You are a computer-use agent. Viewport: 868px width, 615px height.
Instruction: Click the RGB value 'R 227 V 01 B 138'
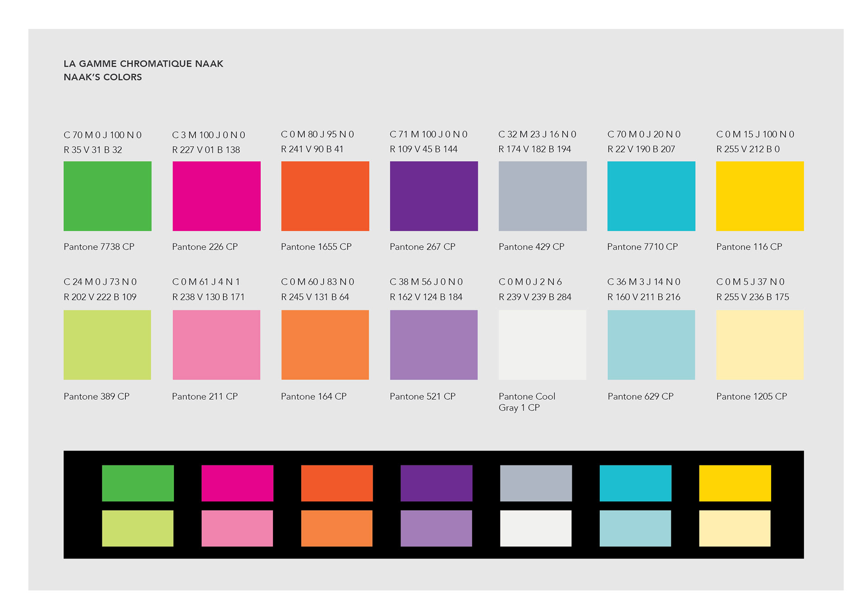tap(206, 150)
